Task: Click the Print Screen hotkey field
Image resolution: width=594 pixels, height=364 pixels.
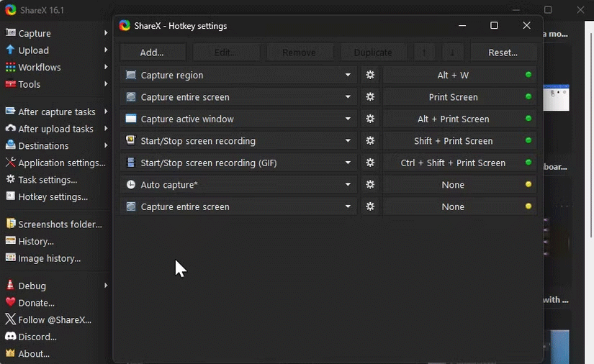Action: click(x=453, y=97)
